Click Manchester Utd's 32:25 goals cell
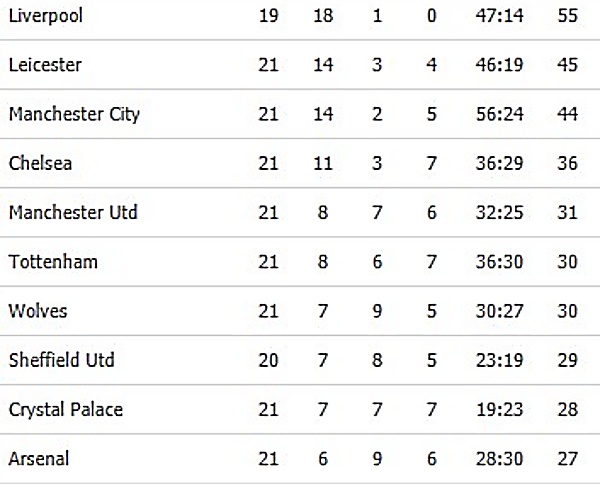Screen dimensions: 600x484 click(x=499, y=212)
